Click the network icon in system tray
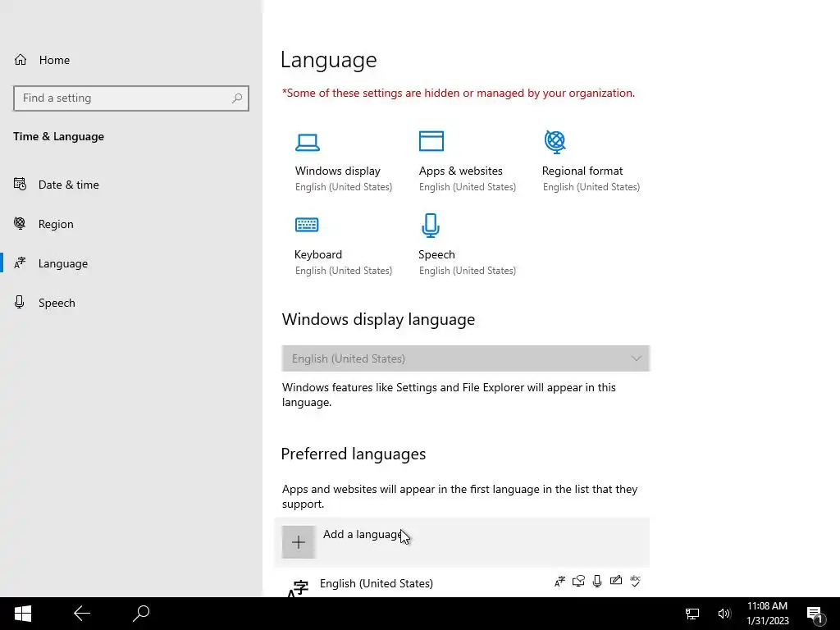Screen dimensions: 840x630 click(692, 614)
